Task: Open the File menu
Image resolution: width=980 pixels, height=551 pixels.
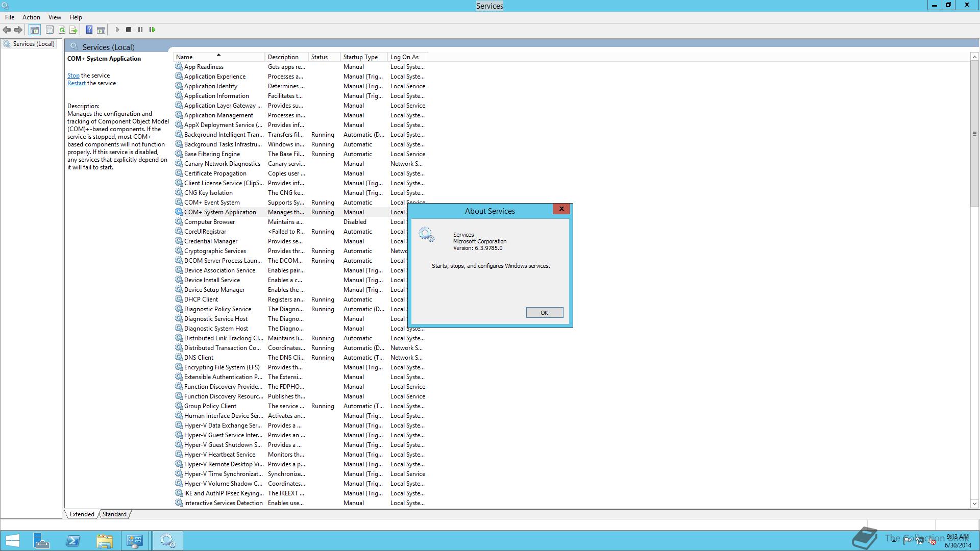Action: coord(10,17)
